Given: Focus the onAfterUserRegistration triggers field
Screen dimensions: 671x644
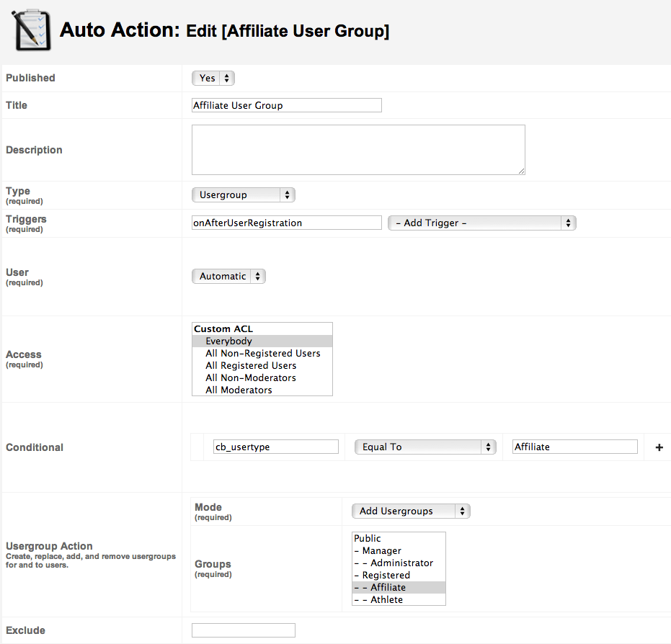Looking at the screenshot, I should tap(287, 223).
